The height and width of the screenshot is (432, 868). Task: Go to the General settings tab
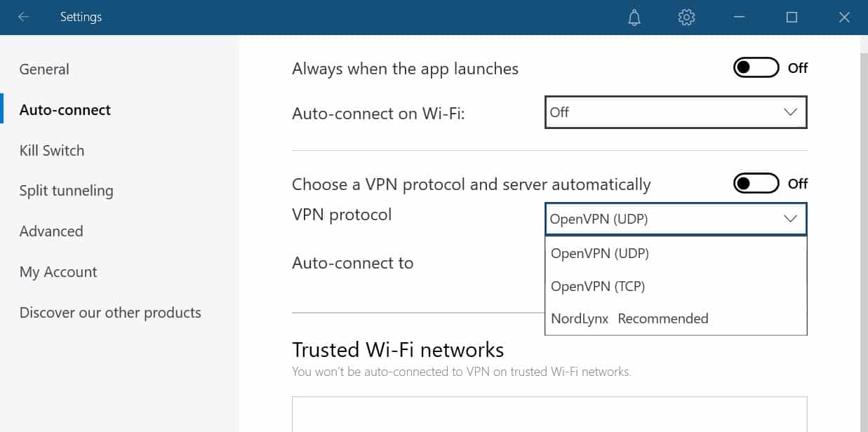coord(44,69)
